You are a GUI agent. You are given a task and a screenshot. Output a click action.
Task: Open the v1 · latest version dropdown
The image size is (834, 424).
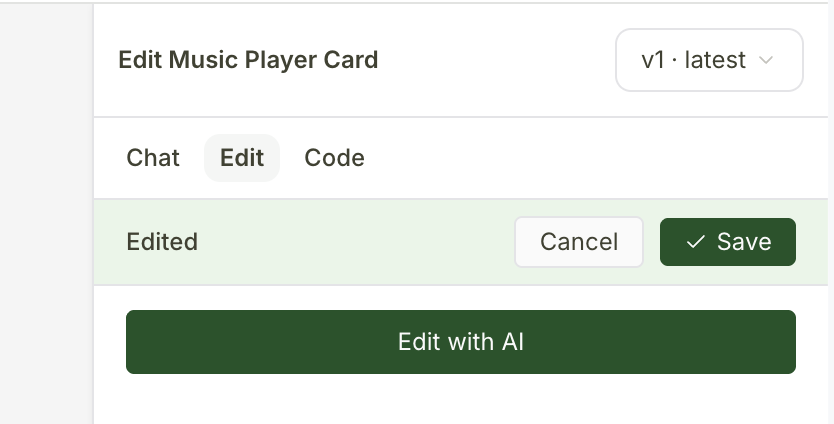pos(708,60)
